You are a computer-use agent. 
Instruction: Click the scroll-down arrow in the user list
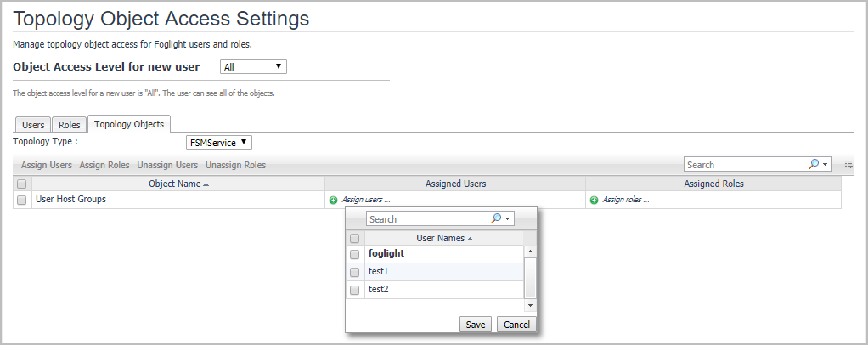point(530,304)
